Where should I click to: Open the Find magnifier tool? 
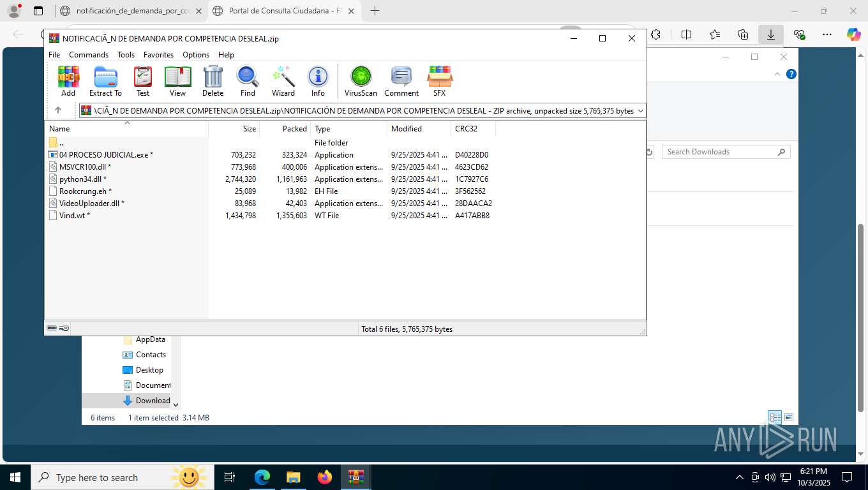(248, 82)
